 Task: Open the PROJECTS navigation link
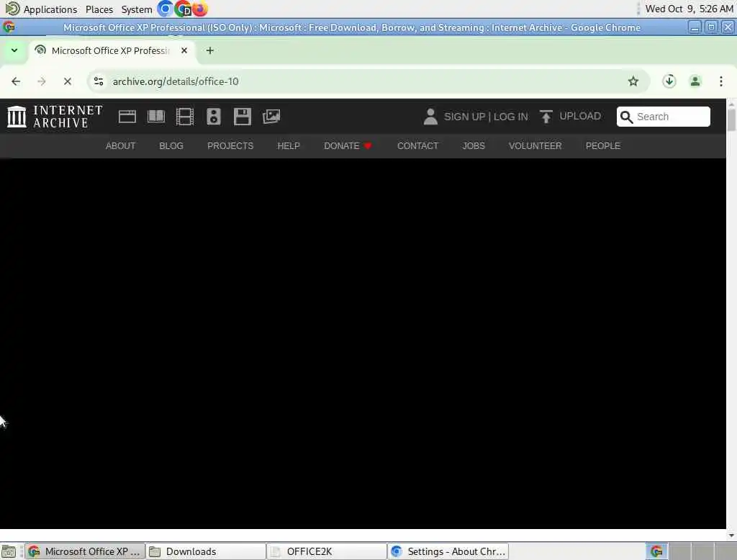pos(230,146)
